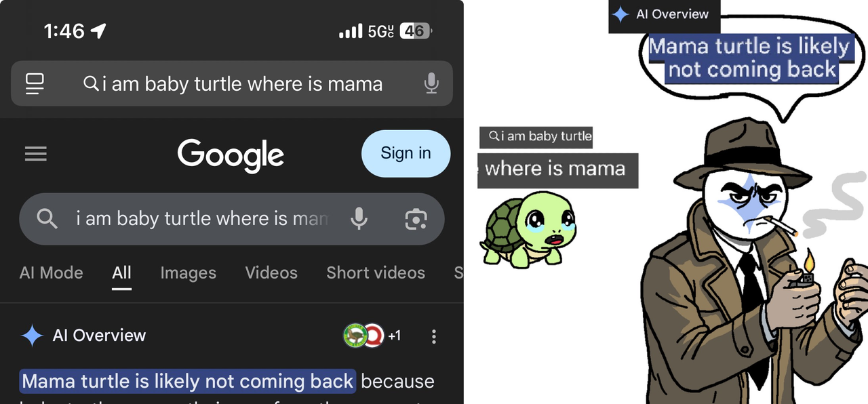Click the magnifier icon in Google search box
This screenshot has height=404, width=868.
click(47, 218)
